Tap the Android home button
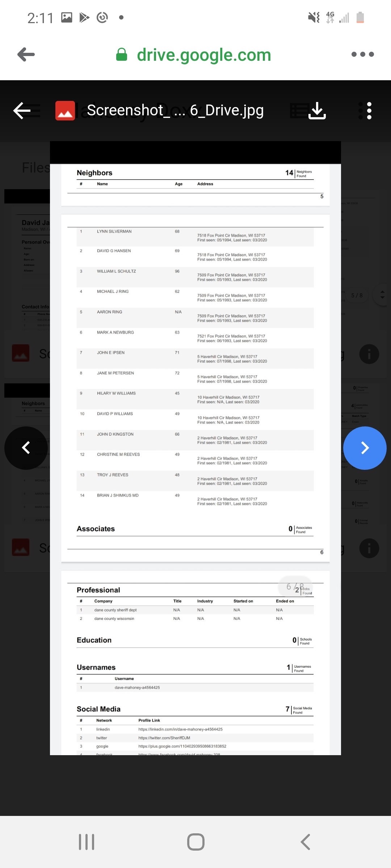 196,842
